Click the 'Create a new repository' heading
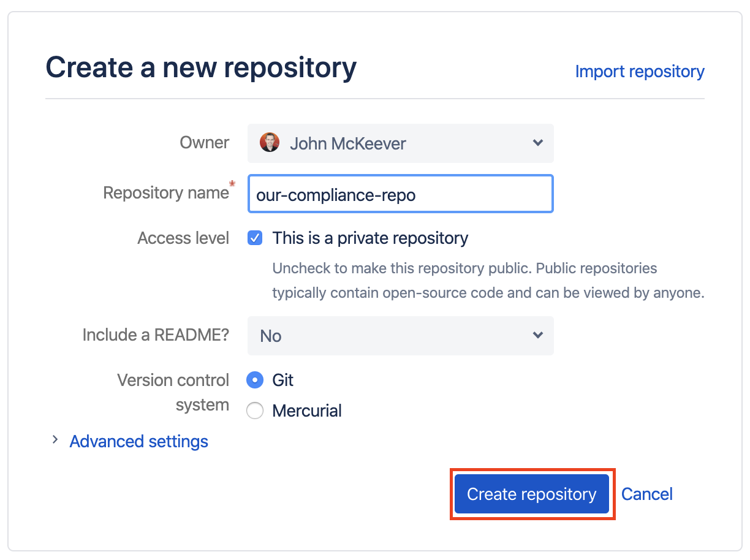This screenshot has height=560, width=750. 201,67
